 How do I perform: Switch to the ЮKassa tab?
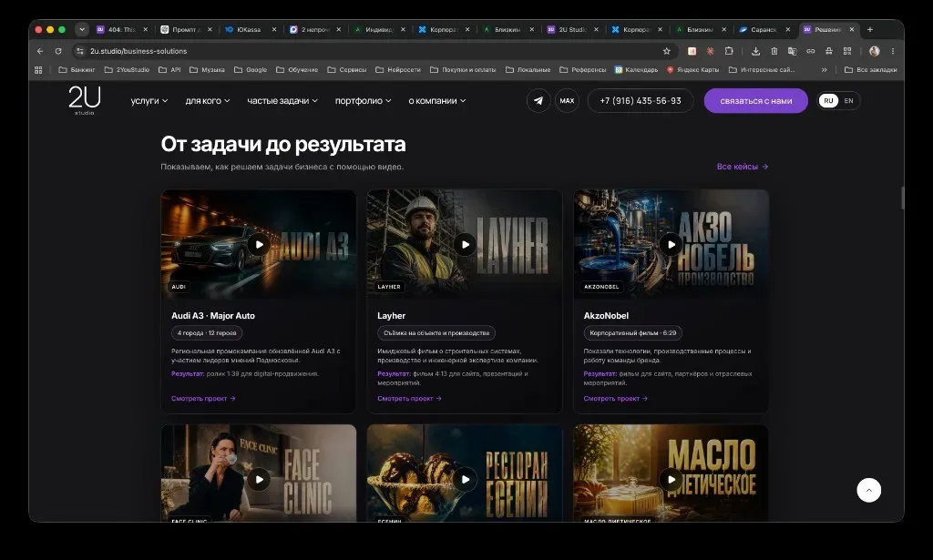pyautogui.click(x=251, y=29)
